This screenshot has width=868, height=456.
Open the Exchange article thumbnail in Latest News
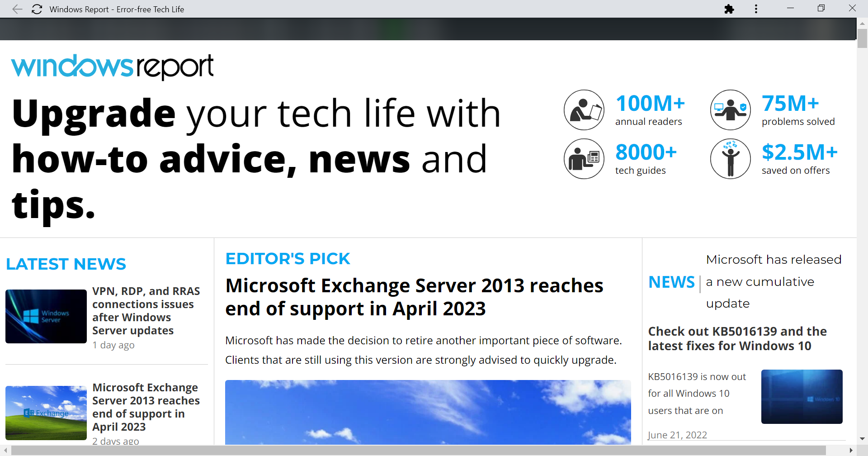(x=46, y=413)
